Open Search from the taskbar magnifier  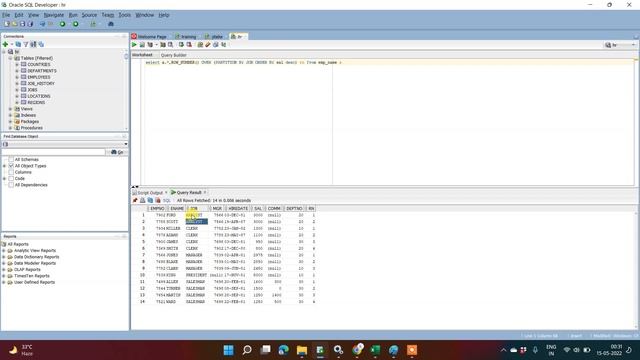(x=247, y=350)
